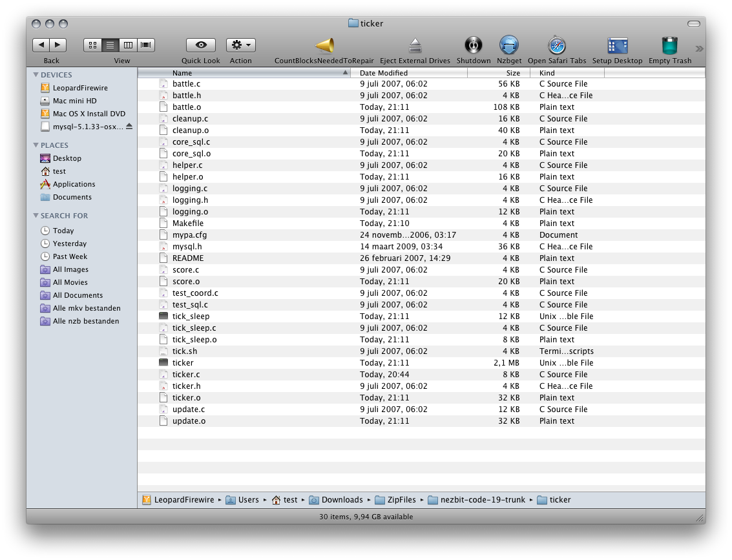Select the ticker executable file icon
Image resolution: width=732 pixels, height=560 pixels.
coord(163,362)
